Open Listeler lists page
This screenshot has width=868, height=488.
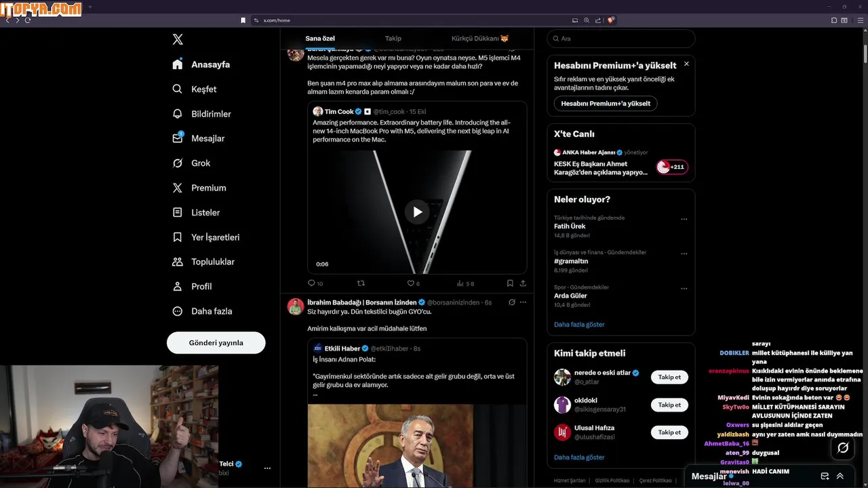195,212
